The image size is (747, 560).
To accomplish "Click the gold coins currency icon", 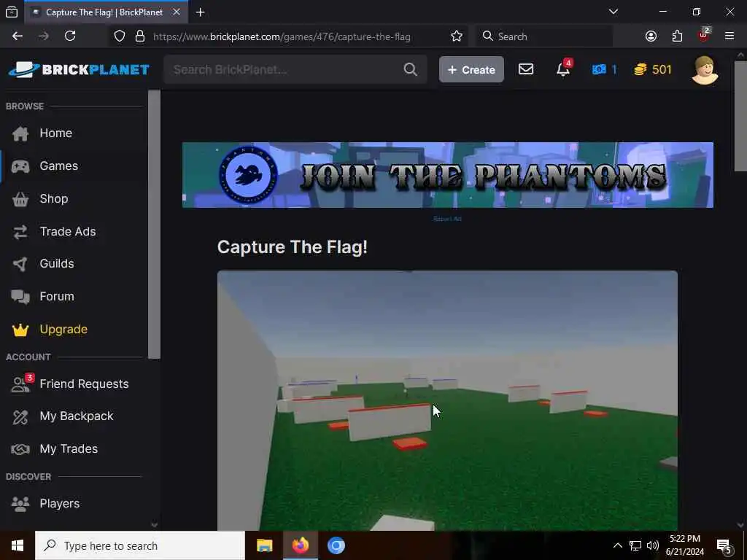I will pos(640,69).
